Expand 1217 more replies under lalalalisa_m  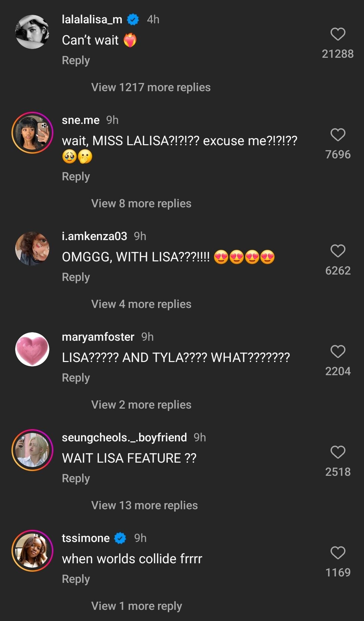click(x=151, y=87)
